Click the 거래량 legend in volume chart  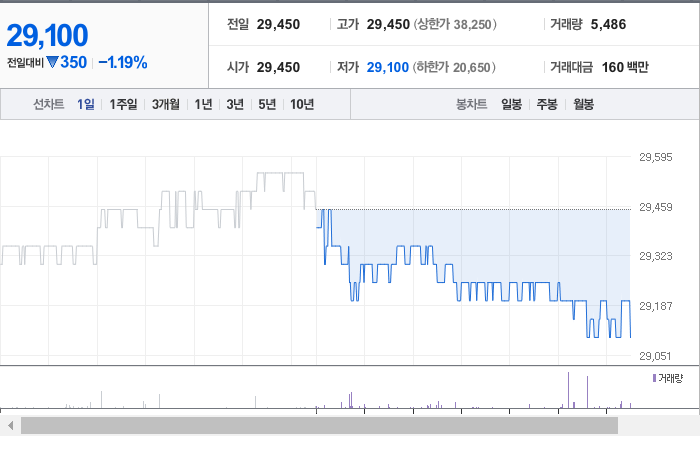(668, 379)
